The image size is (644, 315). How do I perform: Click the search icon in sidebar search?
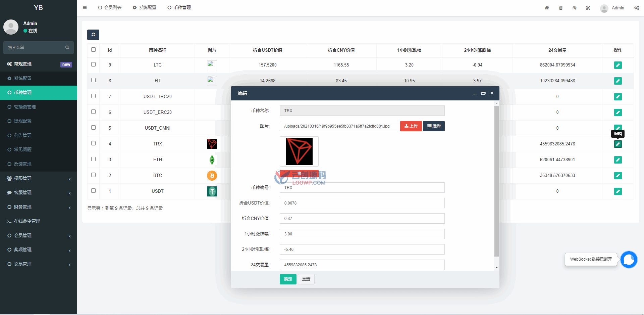[x=67, y=47]
